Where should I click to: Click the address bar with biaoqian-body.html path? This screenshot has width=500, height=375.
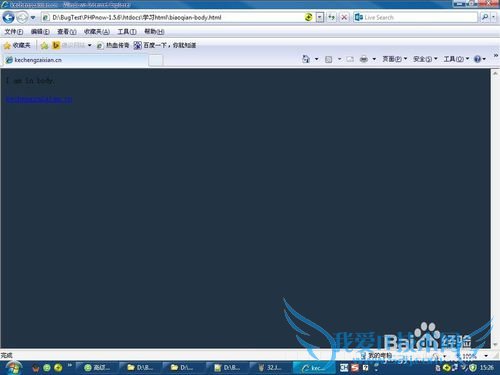click(x=173, y=17)
